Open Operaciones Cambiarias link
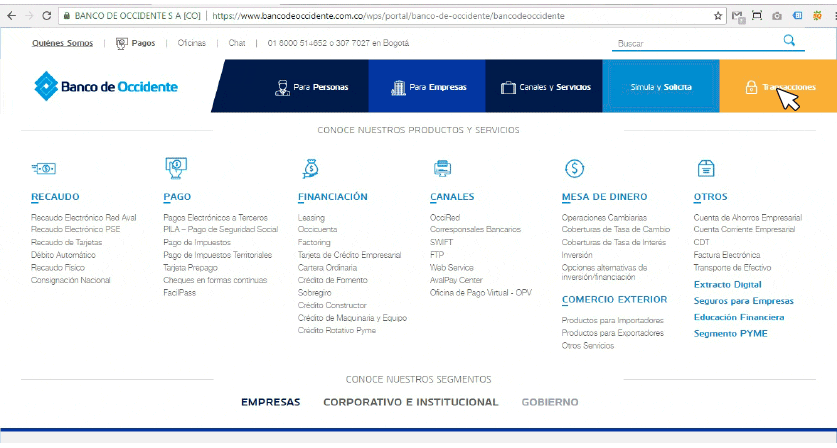Image resolution: width=837 pixels, height=448 pixels. (x=604, y=217)
